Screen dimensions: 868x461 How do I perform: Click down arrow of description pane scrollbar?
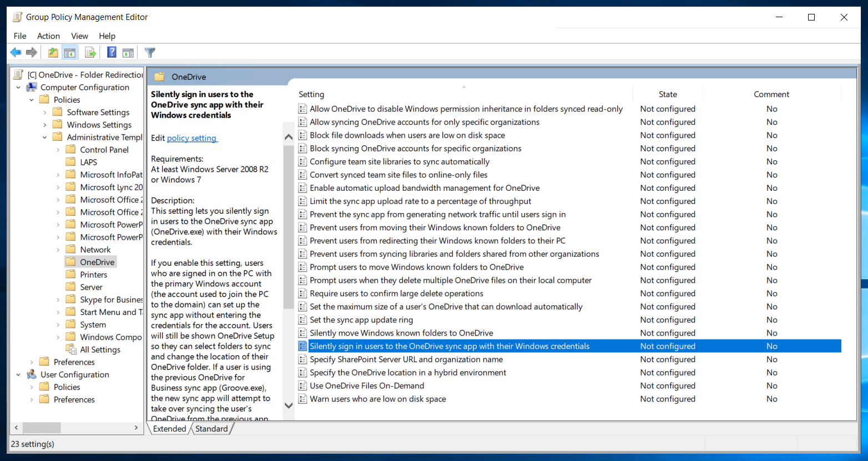[x=289, y=406]
